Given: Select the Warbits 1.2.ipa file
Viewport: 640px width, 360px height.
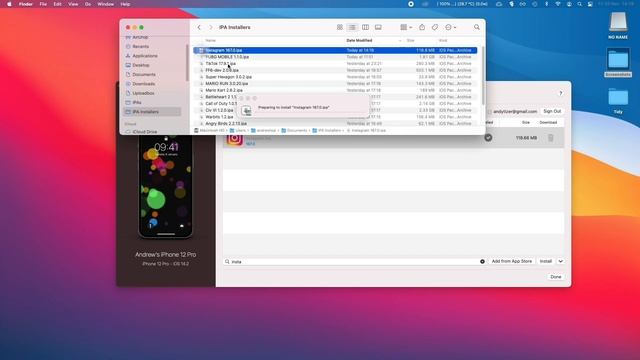Looking at the screenshot, I should tap(219, 117).
